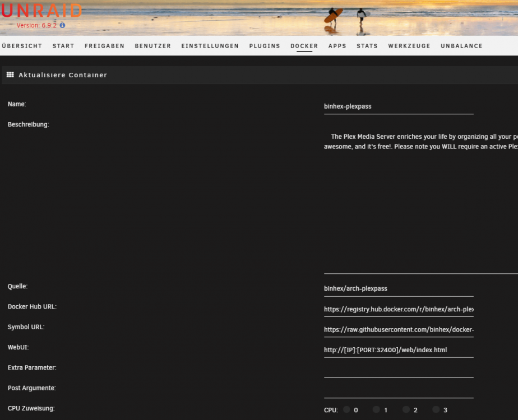The width and height of the screenshot is (518, 420).
Task: Click the Post Argumente input field
Action: click(399, 391)
